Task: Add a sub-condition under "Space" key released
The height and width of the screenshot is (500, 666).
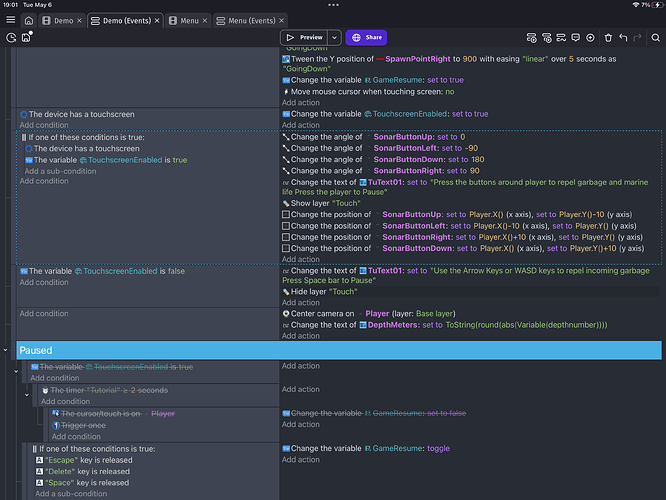Action: click(x=71, y=494)
